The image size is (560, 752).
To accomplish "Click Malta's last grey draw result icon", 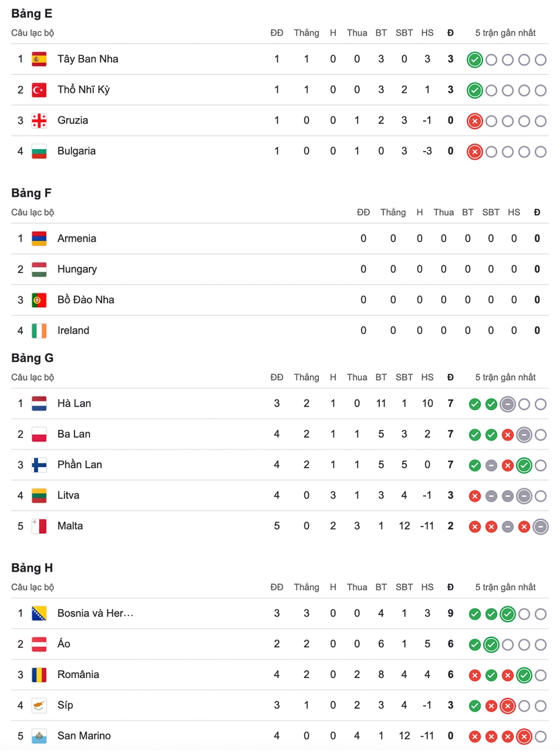I will (x=541, y=527).
